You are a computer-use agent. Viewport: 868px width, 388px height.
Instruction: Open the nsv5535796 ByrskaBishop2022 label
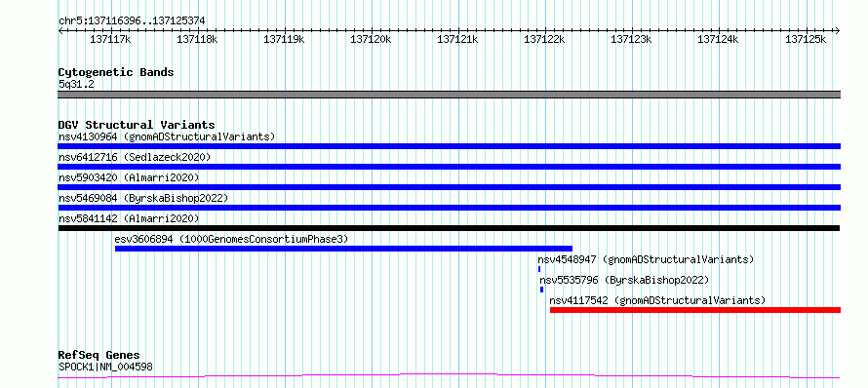click(x=624, y=280)
